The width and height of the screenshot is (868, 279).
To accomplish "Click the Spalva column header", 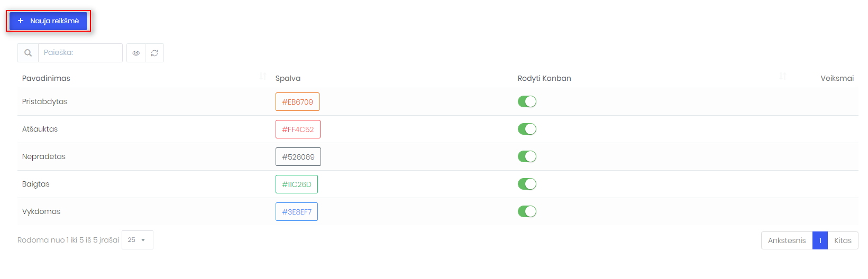I will click(288, 78).
